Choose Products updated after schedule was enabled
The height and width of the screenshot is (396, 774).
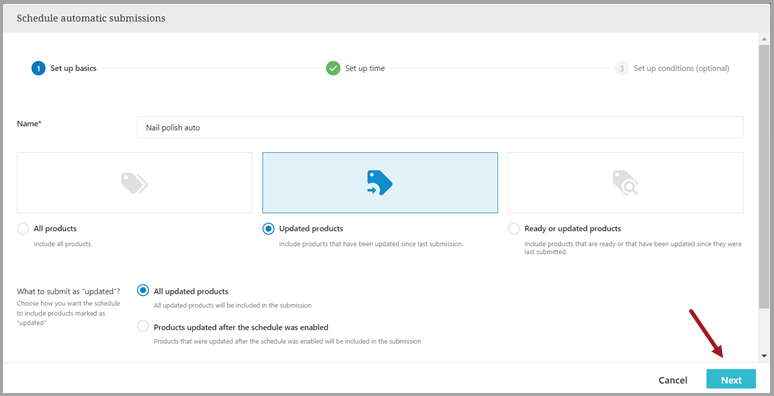coord(143,326)
